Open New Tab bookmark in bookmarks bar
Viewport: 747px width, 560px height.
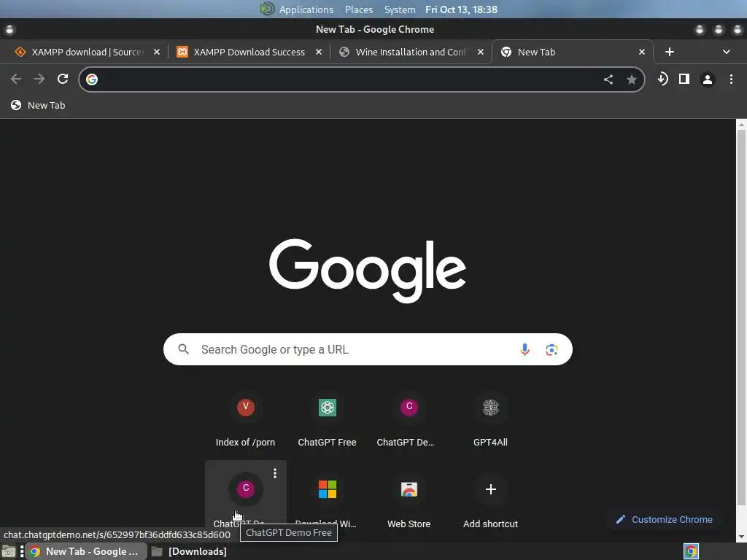click(x=38, y=105)
